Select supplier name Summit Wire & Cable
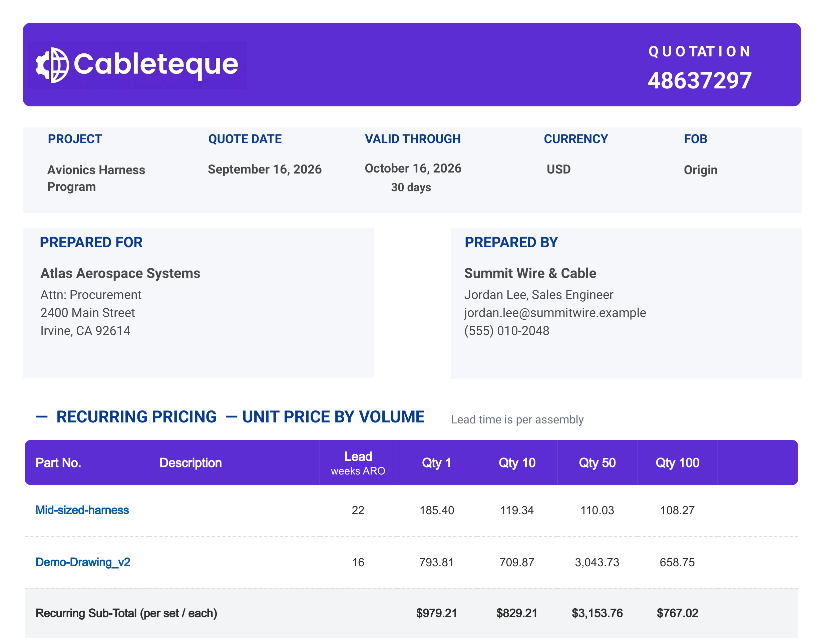 530,273
